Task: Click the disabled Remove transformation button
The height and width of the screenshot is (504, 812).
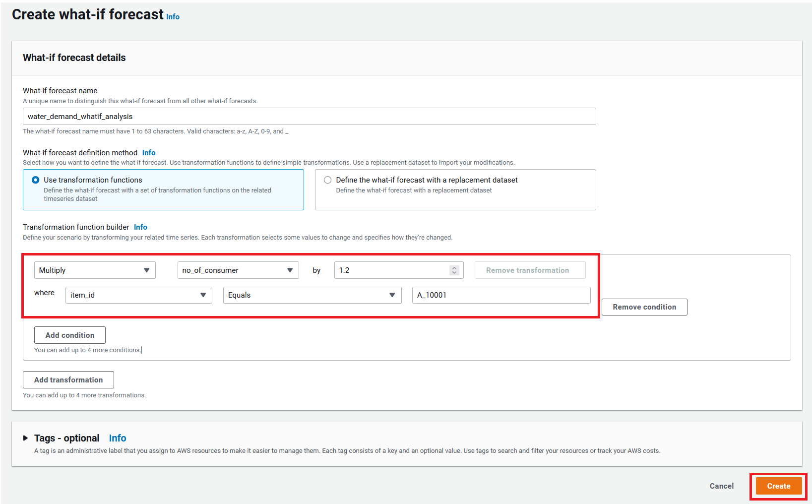Action: (530, 270)
